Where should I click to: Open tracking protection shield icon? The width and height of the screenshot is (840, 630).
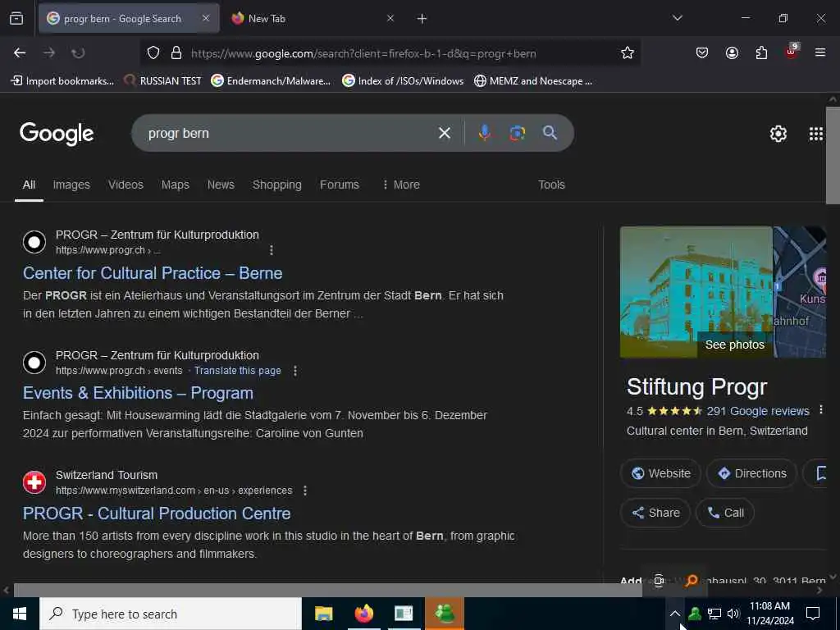(153, 53)
